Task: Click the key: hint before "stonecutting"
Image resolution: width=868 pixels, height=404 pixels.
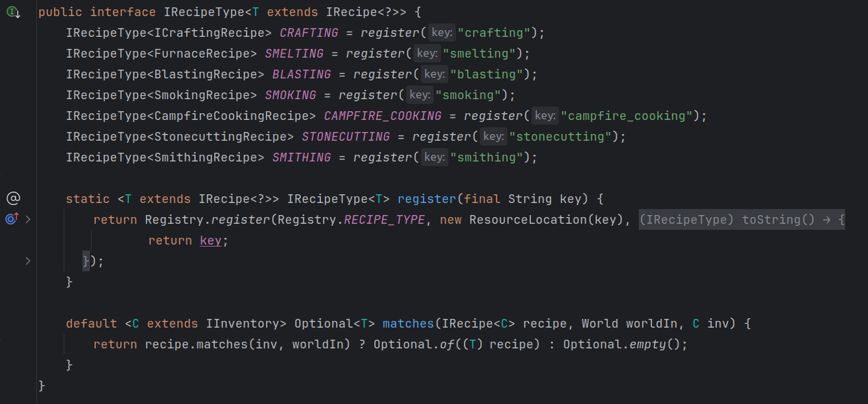Action: pyautogui.click(x=493, y=137)
